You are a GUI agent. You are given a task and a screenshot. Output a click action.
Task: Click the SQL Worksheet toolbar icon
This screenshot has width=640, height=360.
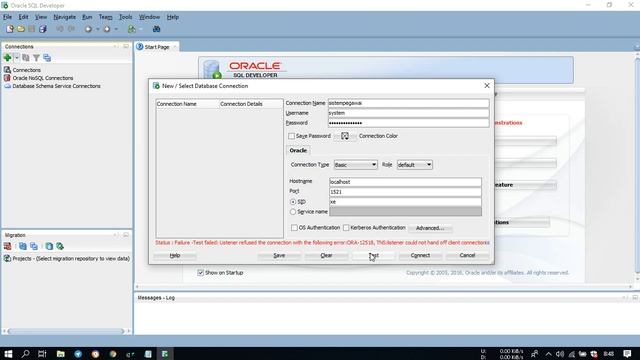pyautogui.click(x=131, y=29)
